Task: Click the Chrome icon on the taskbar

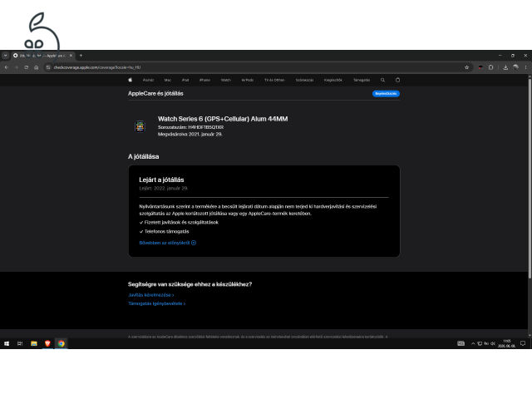Action: pos(61,343)
